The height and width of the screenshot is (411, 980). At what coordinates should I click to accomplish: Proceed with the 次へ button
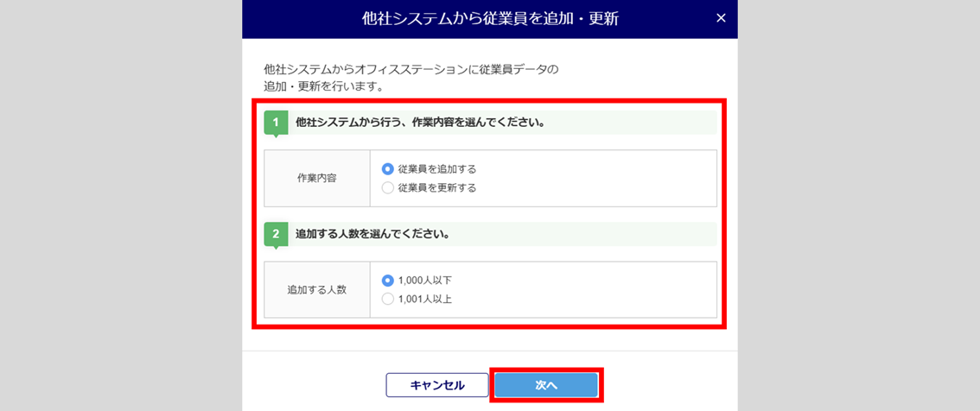click(x=546, y=385)
